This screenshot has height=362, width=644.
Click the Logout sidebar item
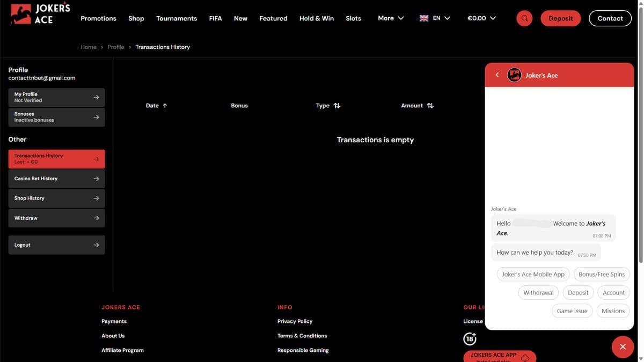click(x=56, y=245)
